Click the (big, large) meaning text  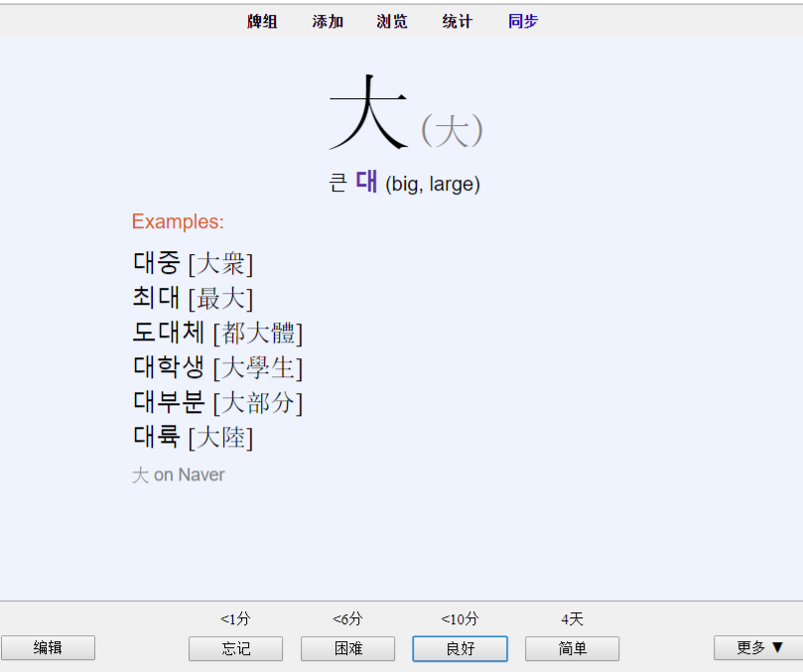pyautogui.click(x=433, y=184)
